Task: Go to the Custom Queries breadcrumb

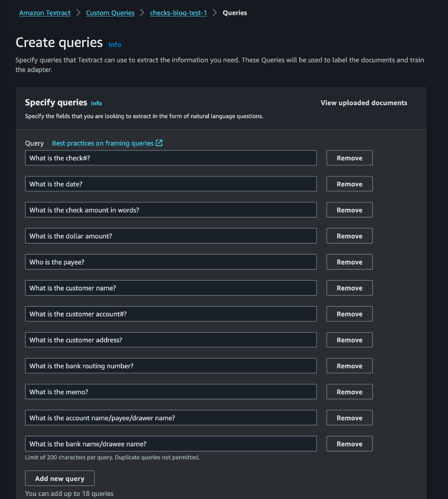Action: click(110, 13)
